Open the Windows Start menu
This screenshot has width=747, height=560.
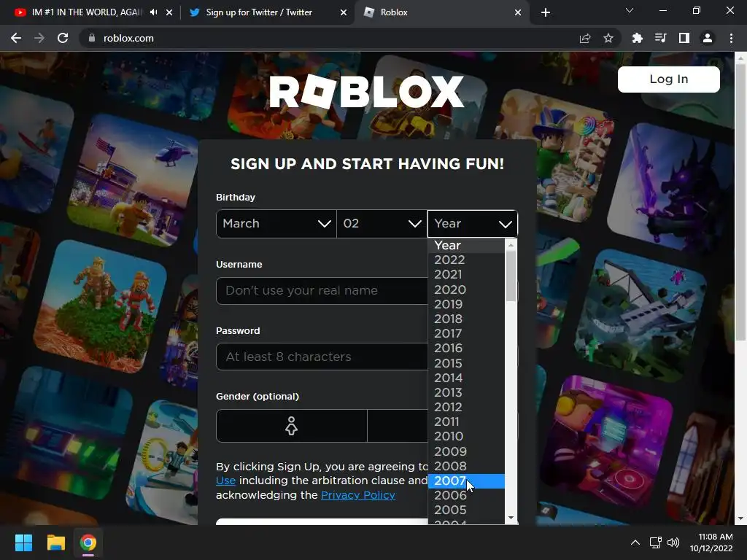24,542
